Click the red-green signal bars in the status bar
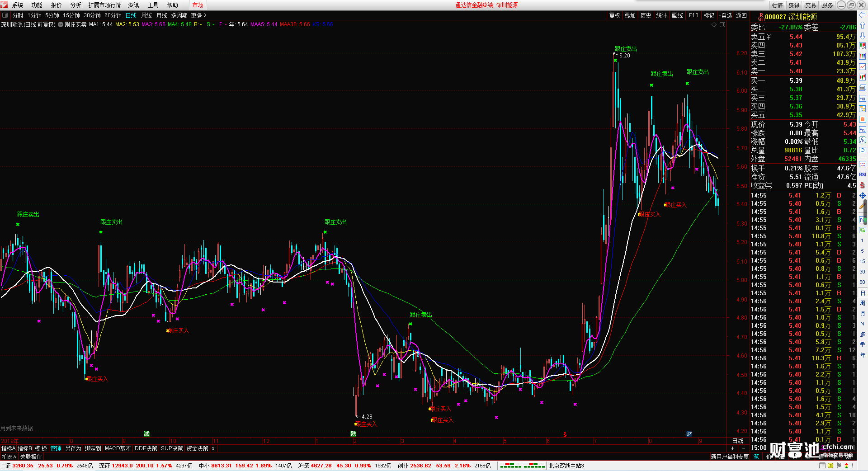This screenshot has height=471, width=868. click(x=522, y=466)
